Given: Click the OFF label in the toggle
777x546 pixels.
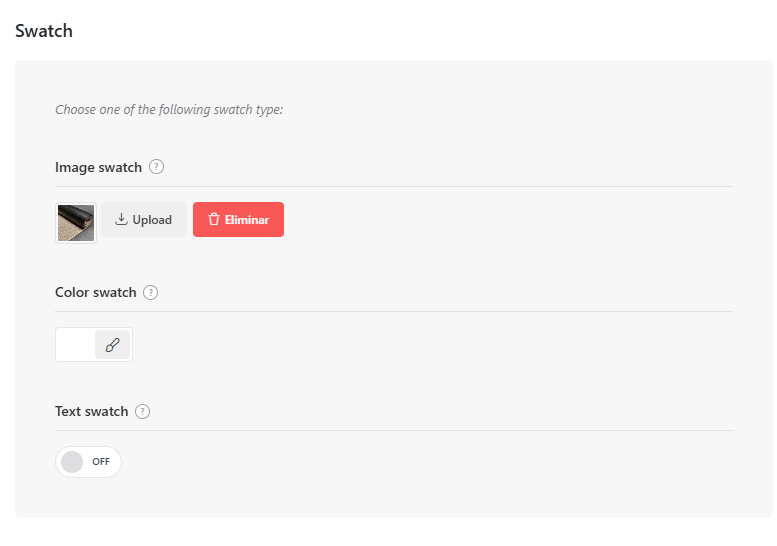Looking at the screenshot, I should 101,462.
